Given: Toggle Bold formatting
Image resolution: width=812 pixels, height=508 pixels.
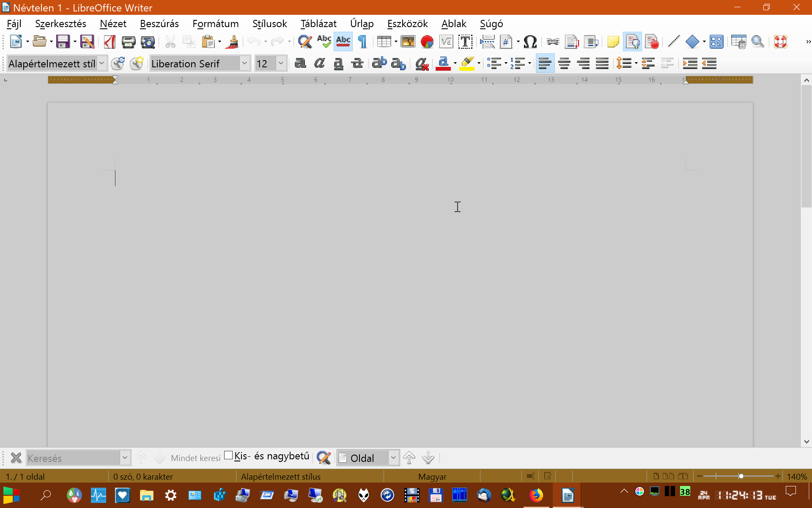Looking at the screenshot, I should click(300, 63).
